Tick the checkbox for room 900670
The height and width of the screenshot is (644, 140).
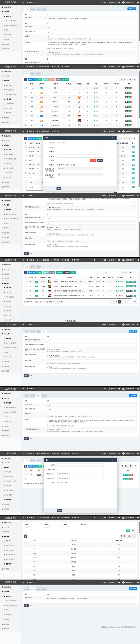26,151
